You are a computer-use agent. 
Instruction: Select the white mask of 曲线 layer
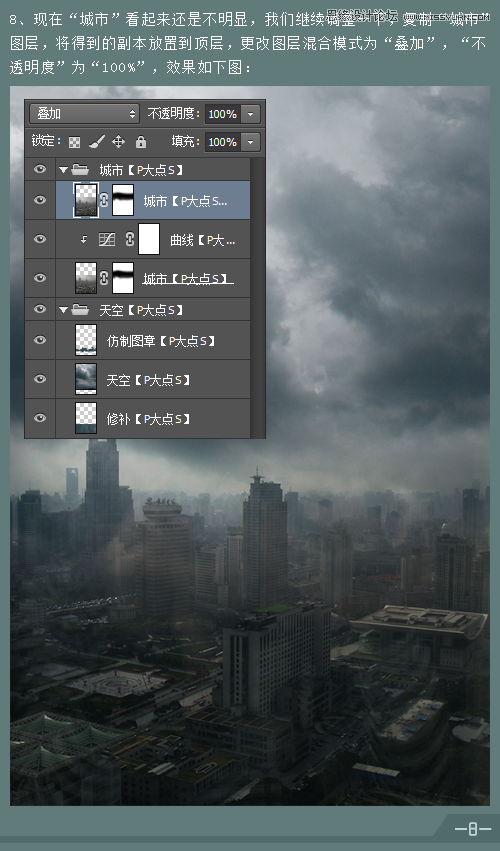[149, 239]
